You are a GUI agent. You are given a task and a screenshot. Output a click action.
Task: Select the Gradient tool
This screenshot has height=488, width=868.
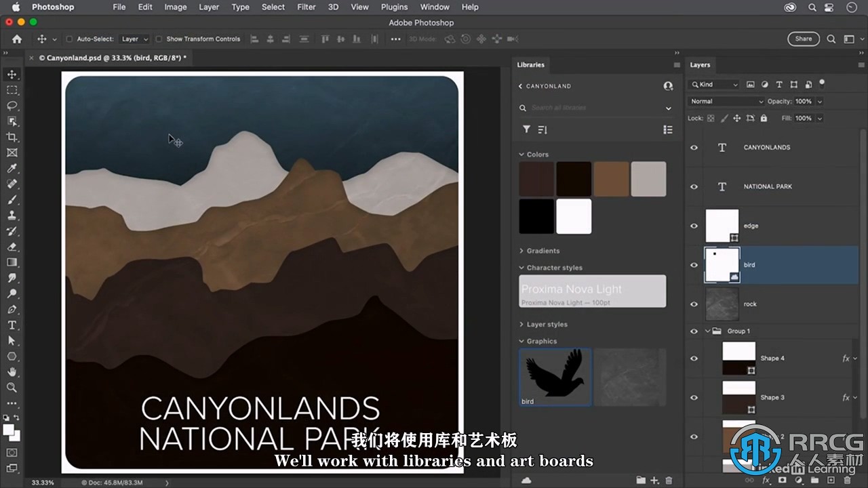[12, 262]
